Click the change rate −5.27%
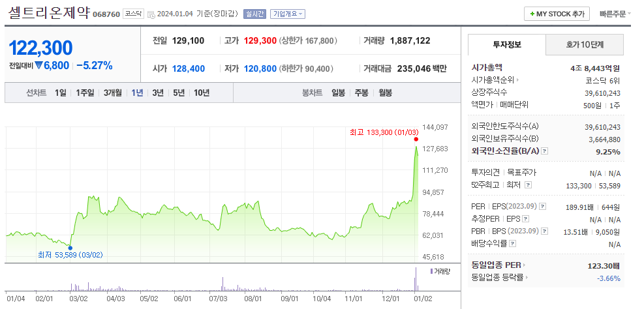 (95, 65)
